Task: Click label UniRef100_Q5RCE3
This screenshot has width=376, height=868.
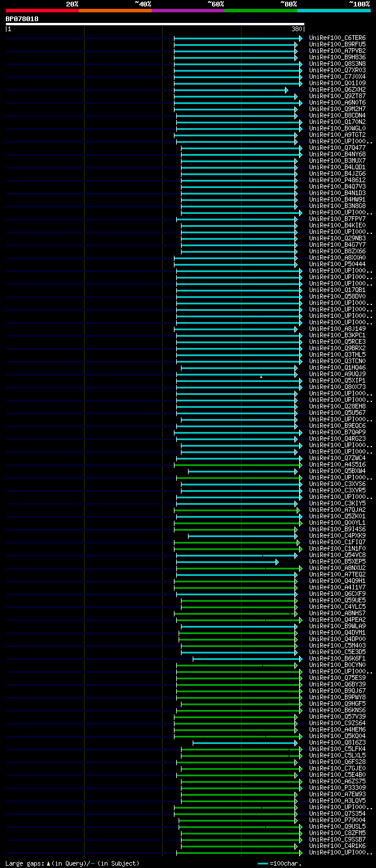Action: 337,342
